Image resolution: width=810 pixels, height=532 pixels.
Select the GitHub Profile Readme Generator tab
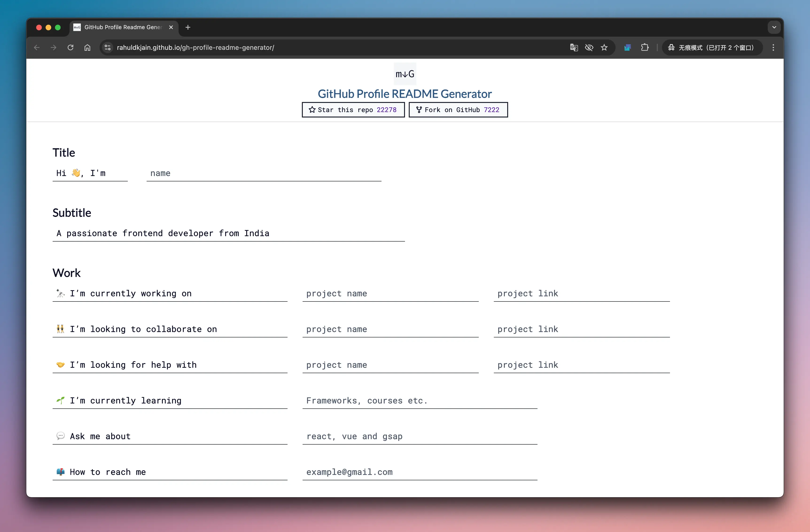[x=123, y=27]
